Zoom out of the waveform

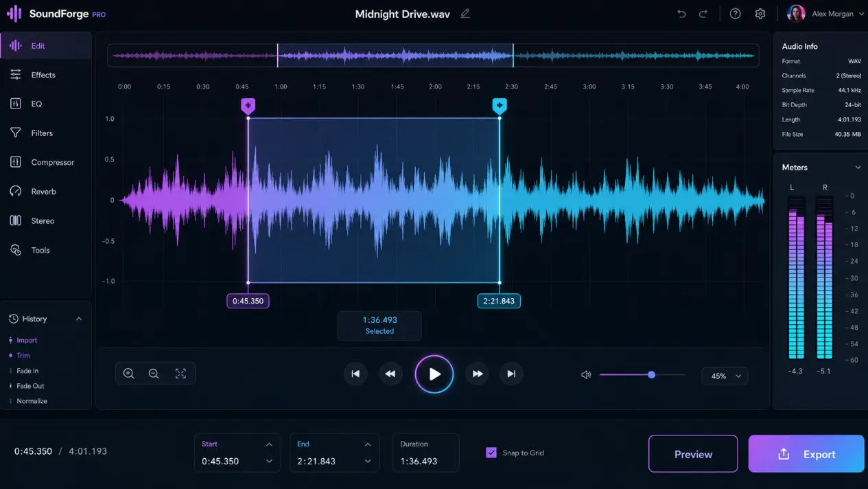pos(154,374)
